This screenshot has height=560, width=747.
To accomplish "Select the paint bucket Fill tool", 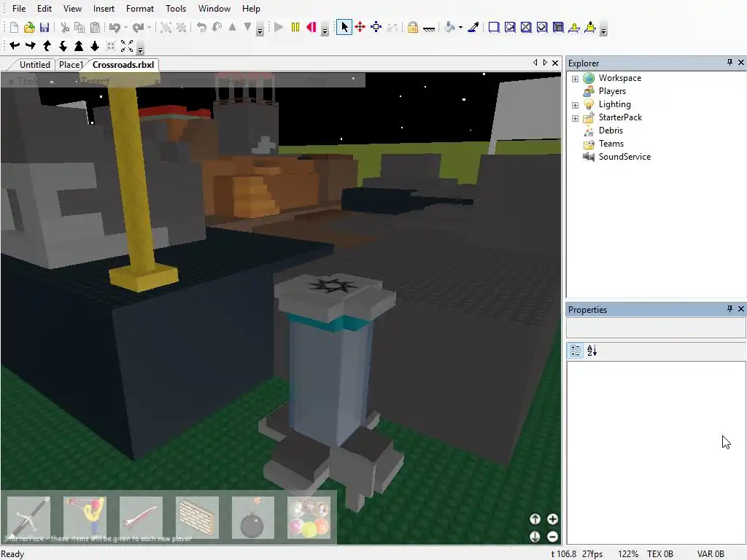I will [x=449, y=28].
